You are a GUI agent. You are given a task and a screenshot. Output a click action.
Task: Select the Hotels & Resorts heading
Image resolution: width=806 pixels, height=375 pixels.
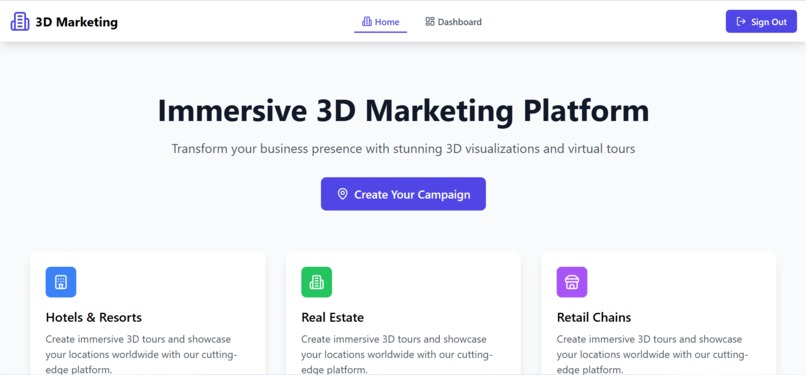pyautogui.click(x=94, y=317)
